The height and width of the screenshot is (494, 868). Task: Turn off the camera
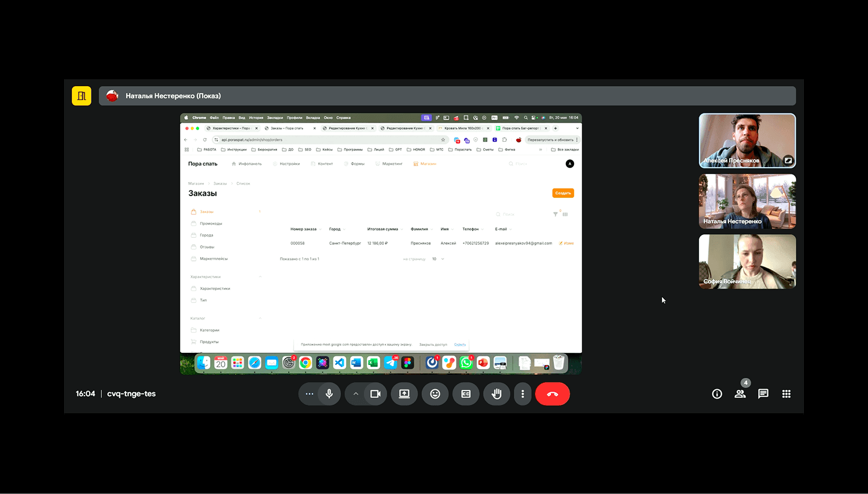click(x=376, y=394)
